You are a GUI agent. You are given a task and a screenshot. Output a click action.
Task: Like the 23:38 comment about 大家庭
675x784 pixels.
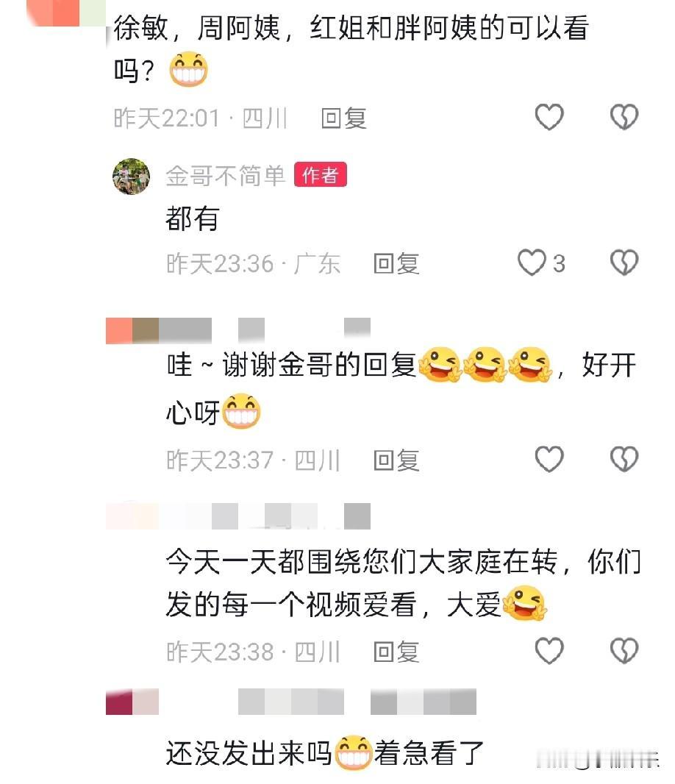tap(549, 651)
